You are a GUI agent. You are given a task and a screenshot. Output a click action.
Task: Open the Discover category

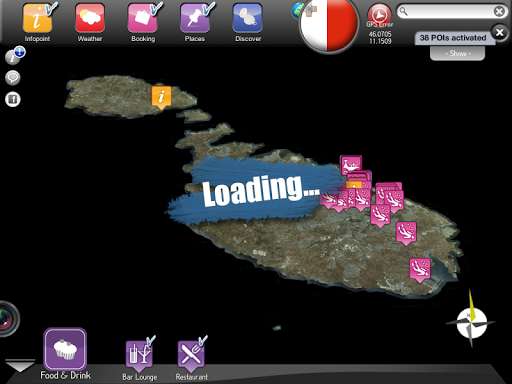pos(248,19)
